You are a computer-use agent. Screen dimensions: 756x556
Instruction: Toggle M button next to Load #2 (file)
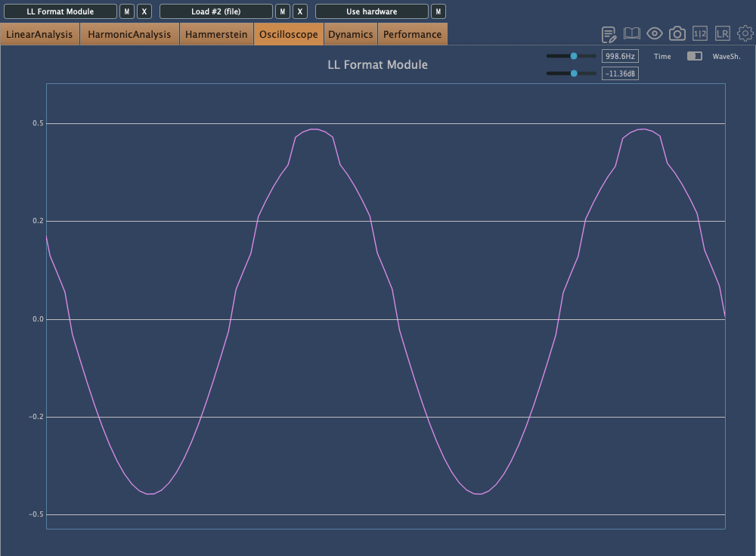pos(283,11)
